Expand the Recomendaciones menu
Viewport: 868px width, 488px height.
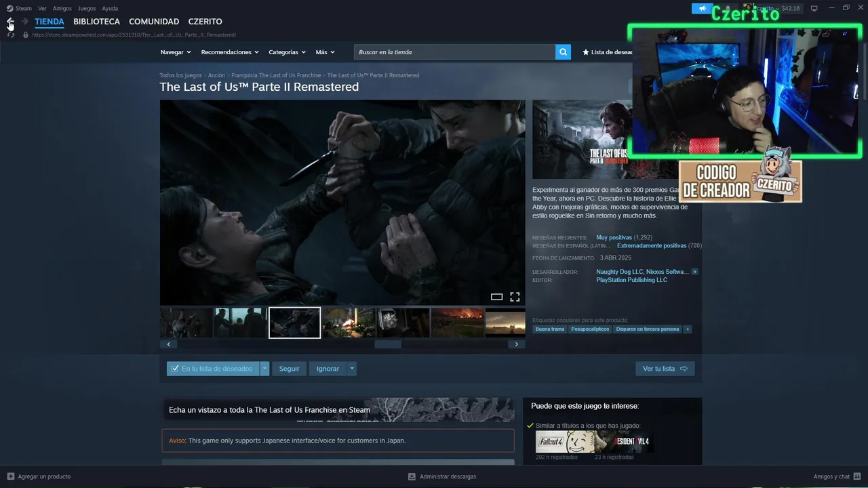tap(230, 52)
